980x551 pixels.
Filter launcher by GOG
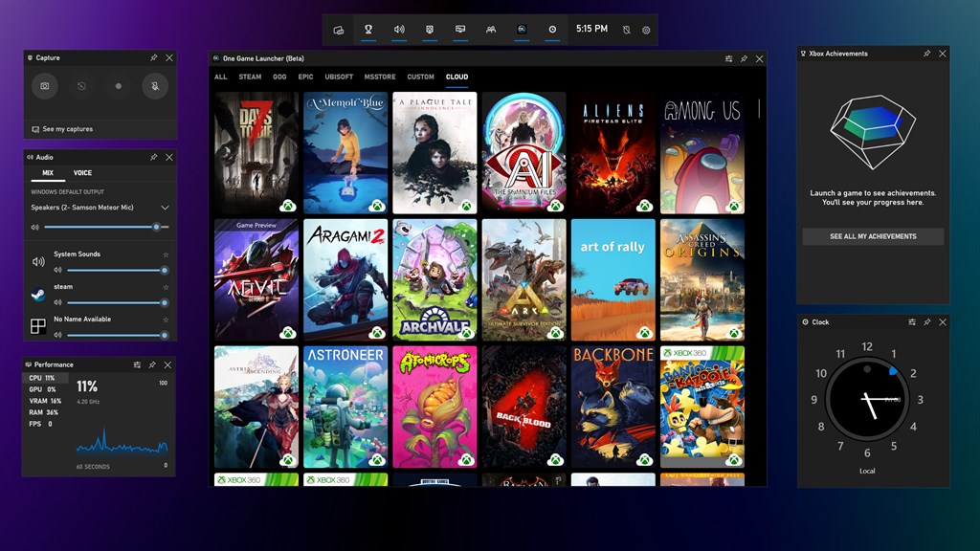coord(279,77)
